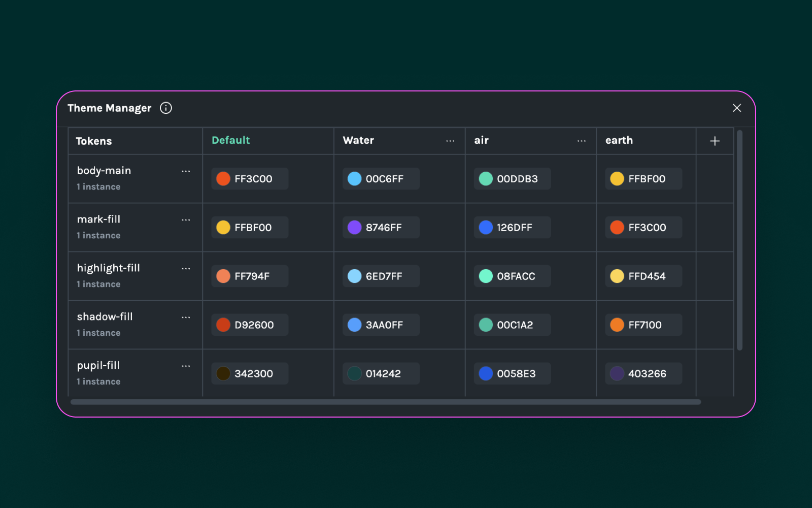
Task: Select the earth theme column header
Action: pyautogui.click(x=619, y=140)
